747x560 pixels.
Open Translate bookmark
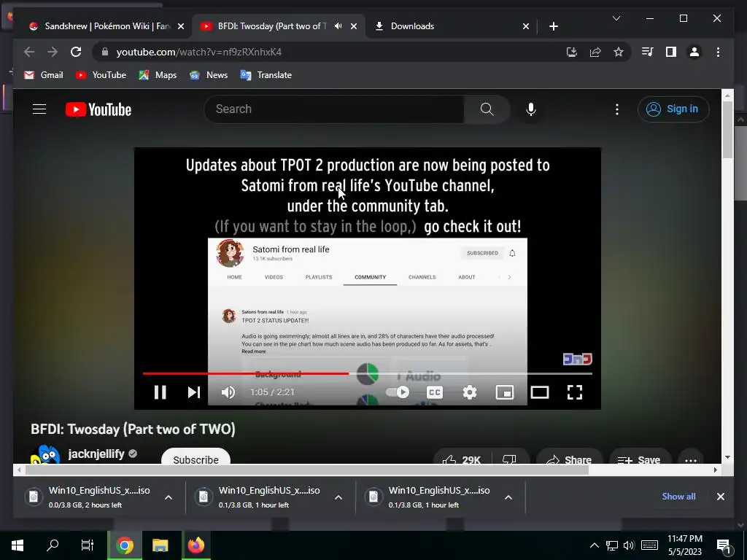[266, 75]
